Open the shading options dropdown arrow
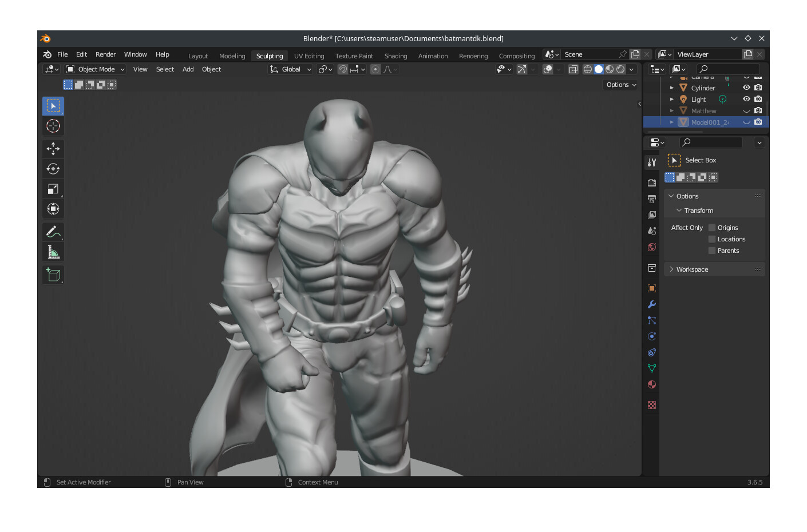The width and height of the screenshot is (807, 532). point(632,69)
